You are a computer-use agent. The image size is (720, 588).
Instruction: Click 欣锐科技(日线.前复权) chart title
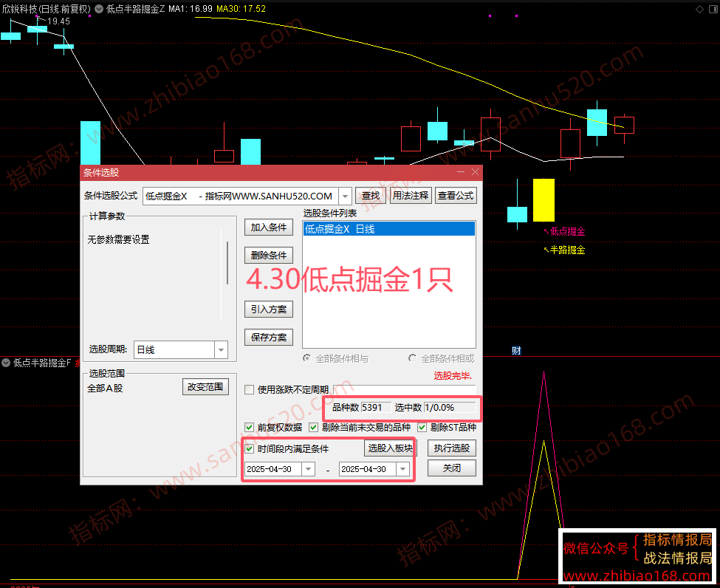tap(46, 9)
